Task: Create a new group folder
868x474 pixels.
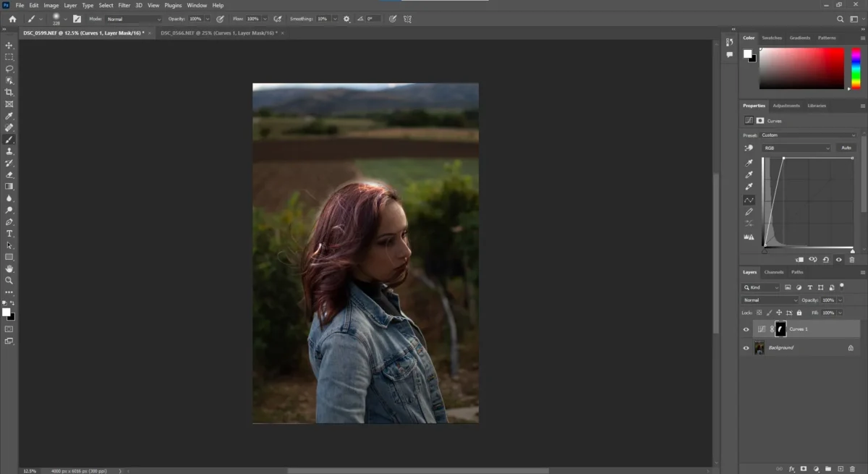Action: (828, 469)
